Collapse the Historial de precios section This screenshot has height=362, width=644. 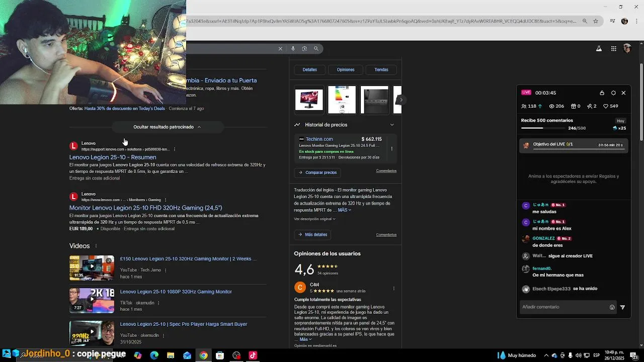(x=392, y=125)
